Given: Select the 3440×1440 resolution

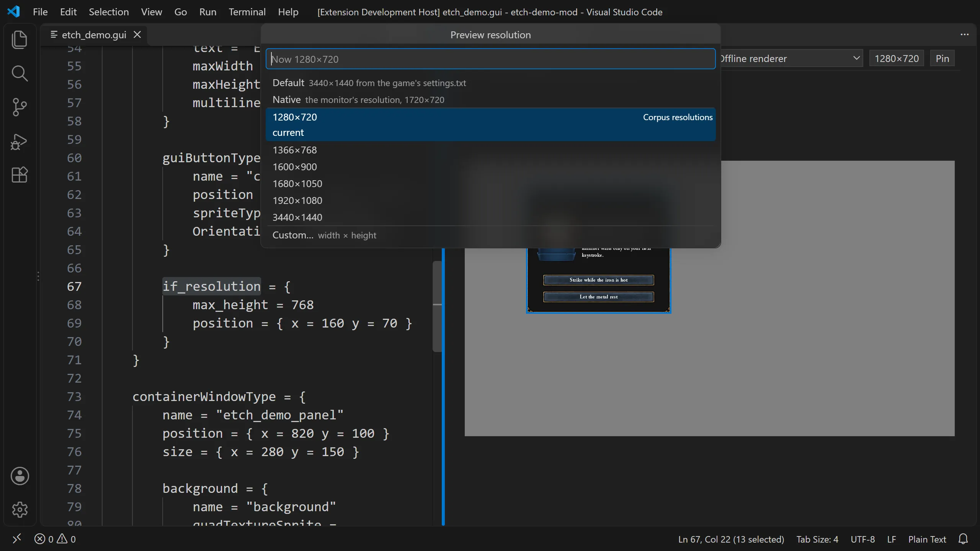Looking at the screenshot, I should pyautogui.click(x=490, y=217).
